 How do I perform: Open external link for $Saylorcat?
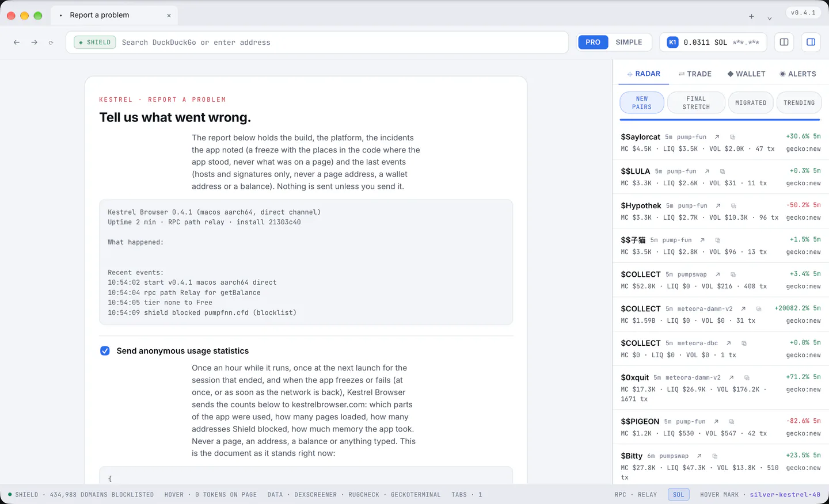717,137
